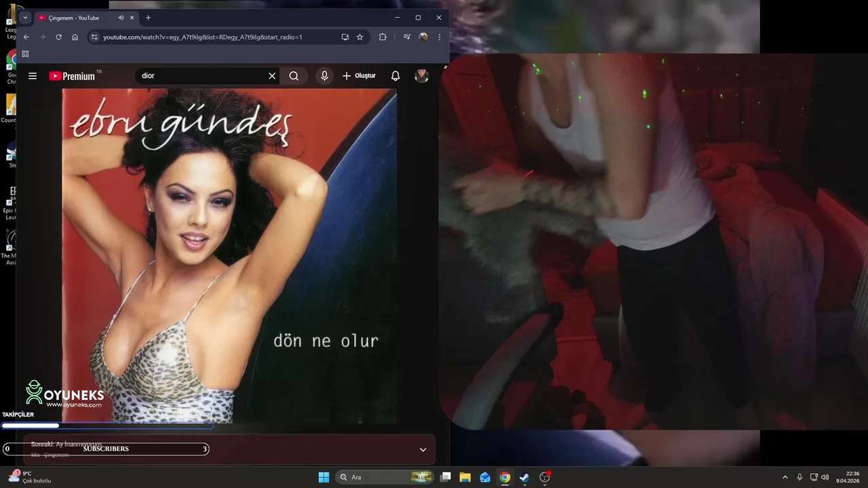The image size is (868, 488).
Task: Close the Çingenem - YouTube tab
Action: point(132,18)
